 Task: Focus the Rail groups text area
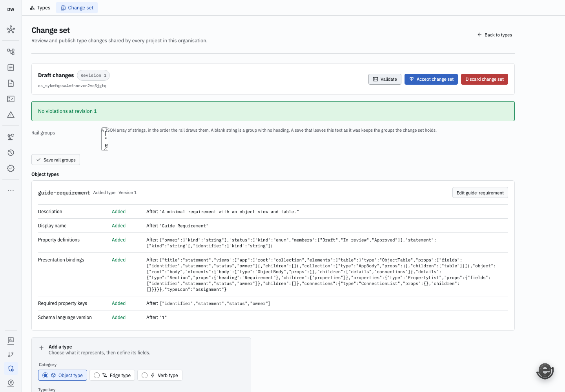[x=105, y=139]
